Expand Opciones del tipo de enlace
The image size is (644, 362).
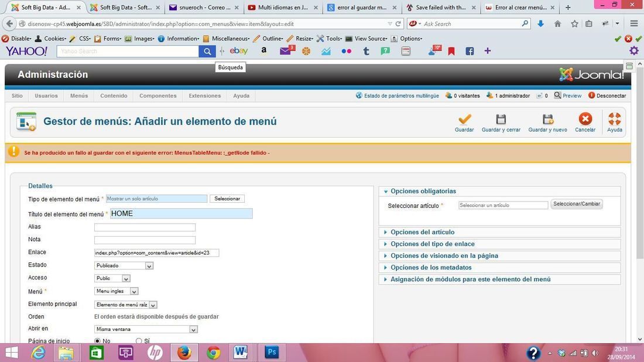pos(433,244)
